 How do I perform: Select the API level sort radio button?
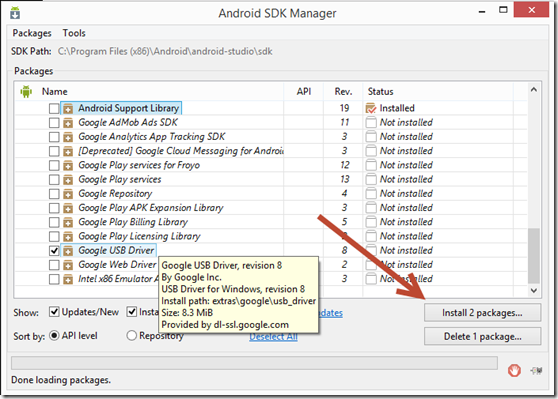[54, 335]
